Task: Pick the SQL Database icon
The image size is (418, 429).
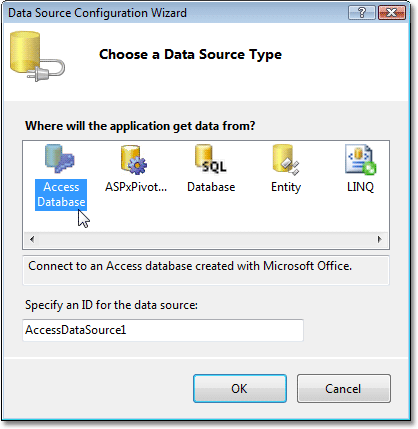Action: 211,159
